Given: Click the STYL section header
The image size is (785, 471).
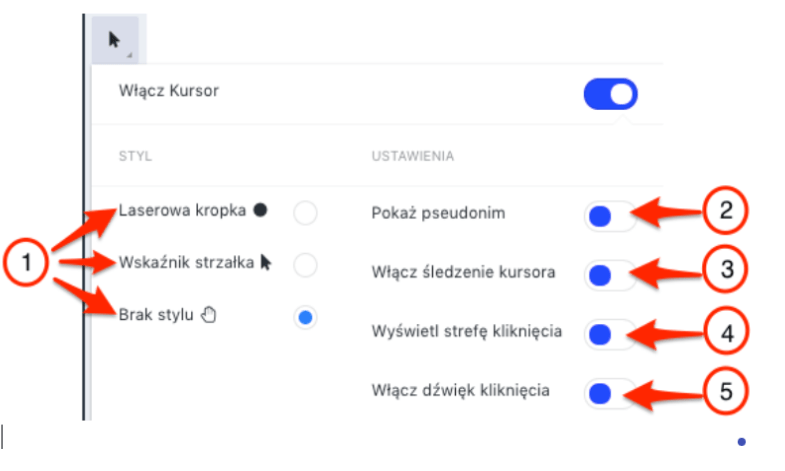Looking at the screenshot, I should (133, 157).
